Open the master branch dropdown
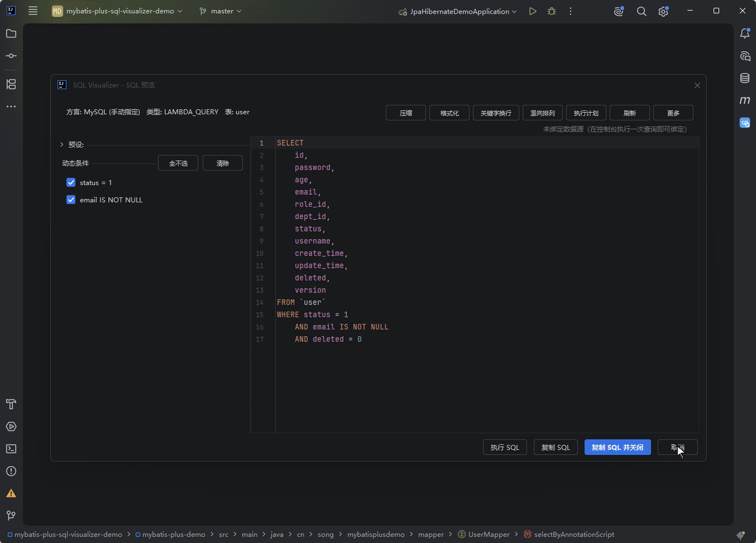 pyautogui.click(x=220, y=11)
